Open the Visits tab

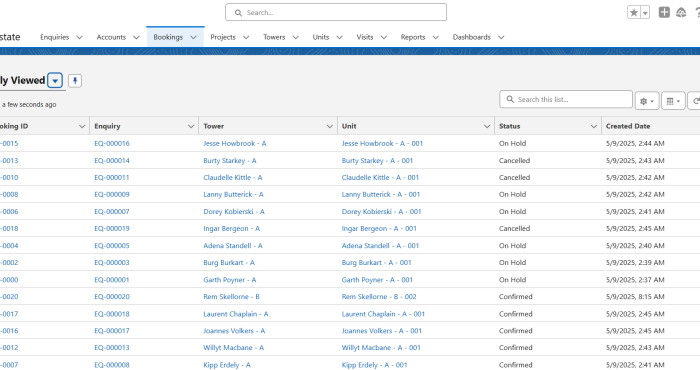(365, 37)
